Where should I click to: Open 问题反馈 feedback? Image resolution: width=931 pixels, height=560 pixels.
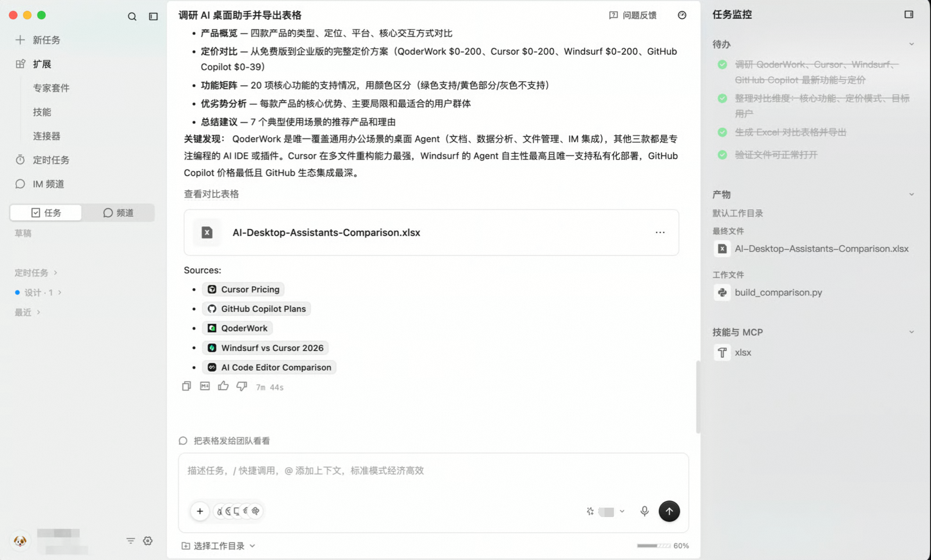pos(633,15)
